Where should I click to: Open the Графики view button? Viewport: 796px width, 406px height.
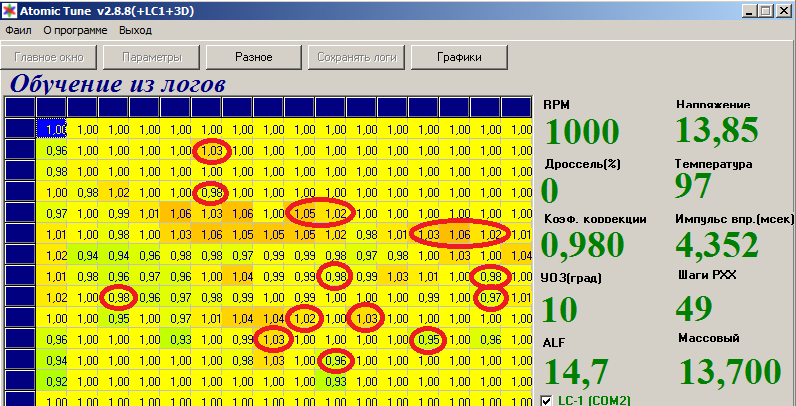pyautogui.click(x=459, y=57)
